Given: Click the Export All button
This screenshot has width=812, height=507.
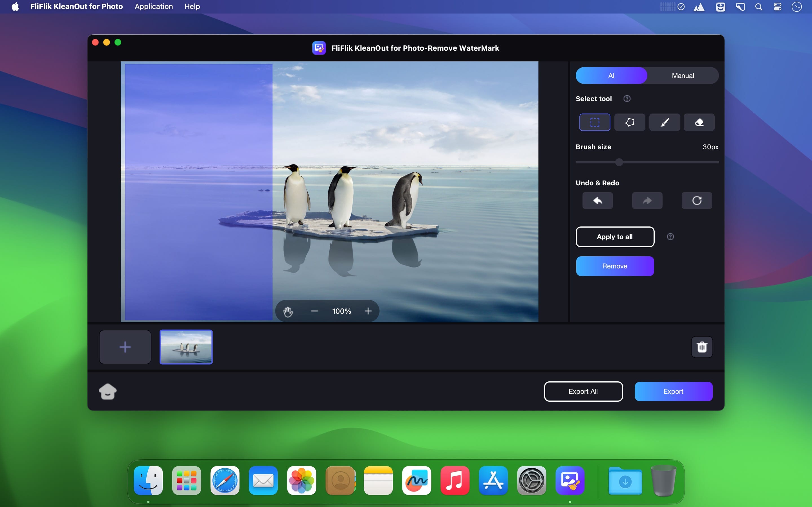Looking at the screenshot, I should click(x=583, y=391).
